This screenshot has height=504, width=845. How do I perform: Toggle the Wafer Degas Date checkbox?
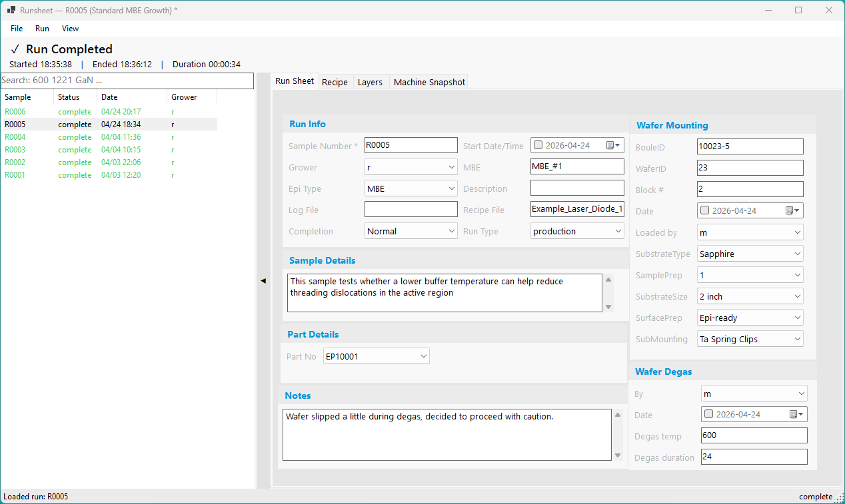pyautogui.click(x=708, y=414)
